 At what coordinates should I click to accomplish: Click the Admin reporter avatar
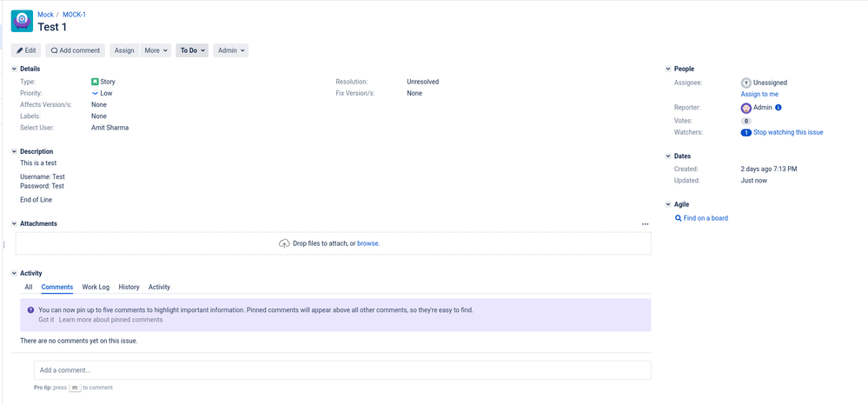tap(745, 108)
